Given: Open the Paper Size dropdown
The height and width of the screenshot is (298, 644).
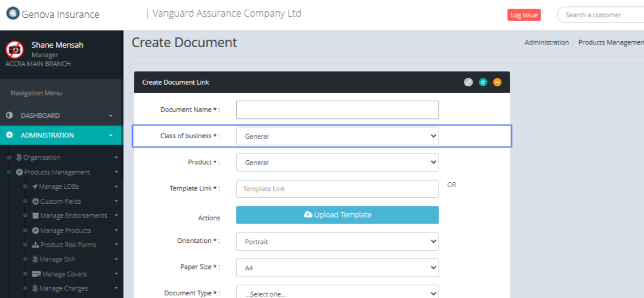Looking at the screenshot, I should (337, 267).
